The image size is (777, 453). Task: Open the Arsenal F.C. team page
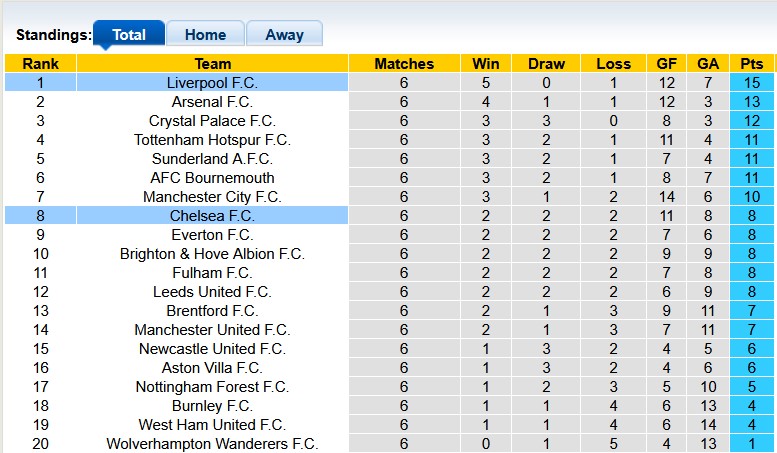(x=212, y=102)
